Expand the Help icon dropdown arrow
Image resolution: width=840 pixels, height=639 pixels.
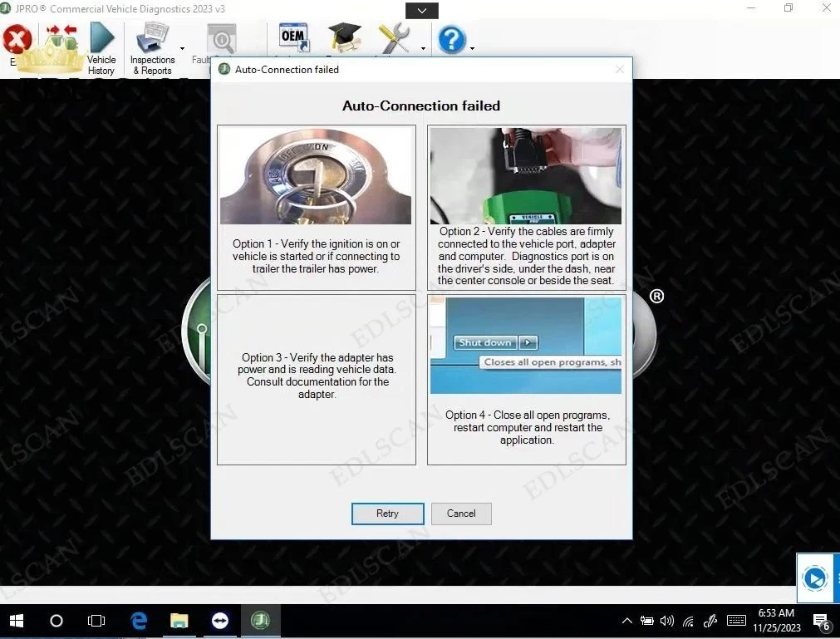pos(473,49)
